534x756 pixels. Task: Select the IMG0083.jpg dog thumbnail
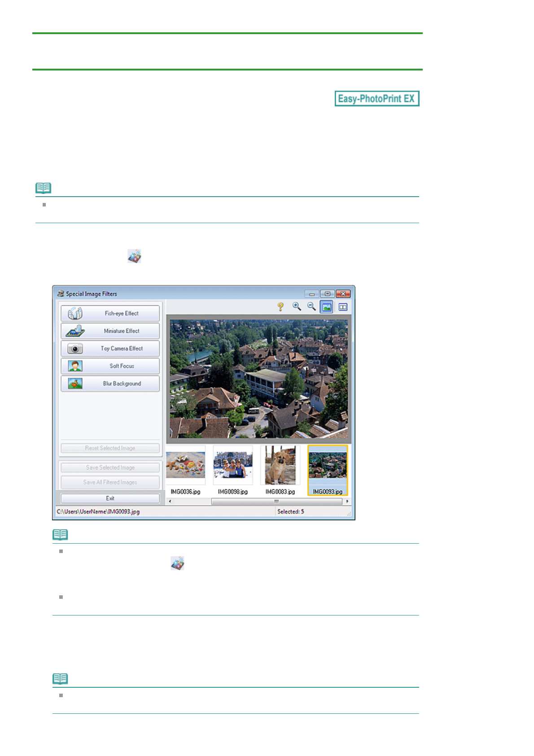(280, 470)
